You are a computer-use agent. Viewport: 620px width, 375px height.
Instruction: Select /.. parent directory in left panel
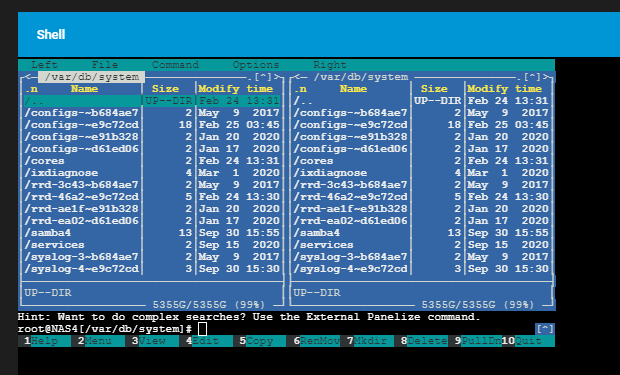click(x=152, y=101)
